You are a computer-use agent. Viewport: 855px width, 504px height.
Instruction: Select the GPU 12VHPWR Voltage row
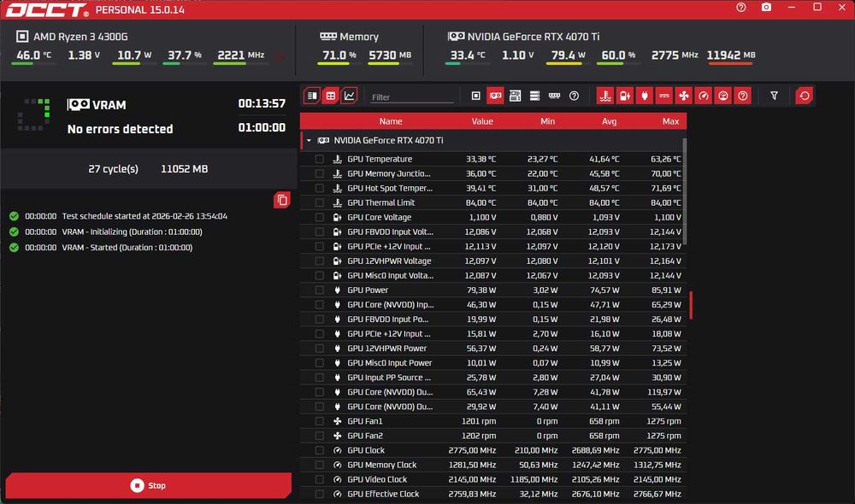click(493, 261)
